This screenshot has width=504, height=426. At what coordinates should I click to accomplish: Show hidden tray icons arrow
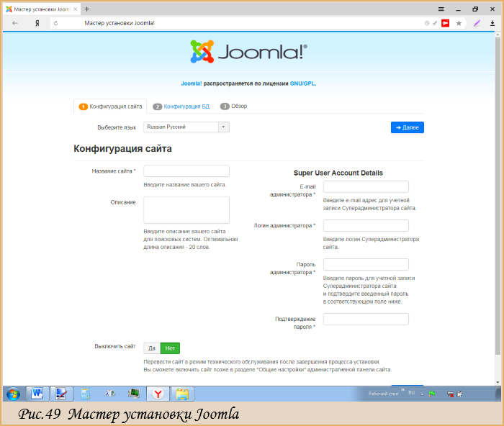422,394
